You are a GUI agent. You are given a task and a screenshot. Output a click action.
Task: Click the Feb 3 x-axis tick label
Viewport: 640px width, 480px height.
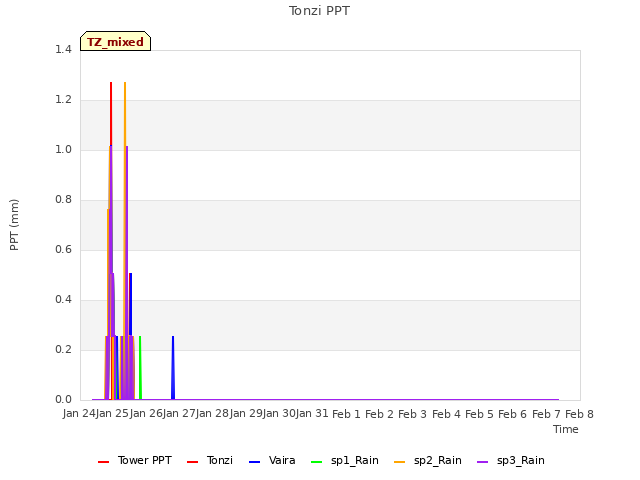coord(412,414)
